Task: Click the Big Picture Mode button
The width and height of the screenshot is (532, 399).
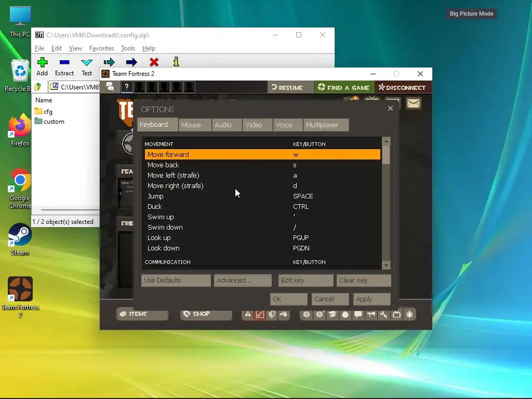Action: [x=471, y=14]
